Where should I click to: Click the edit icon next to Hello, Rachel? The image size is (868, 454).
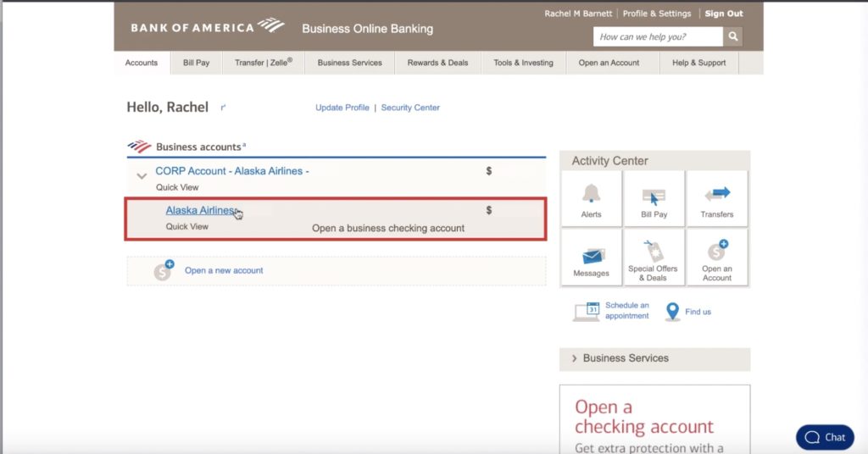[223, 108]
